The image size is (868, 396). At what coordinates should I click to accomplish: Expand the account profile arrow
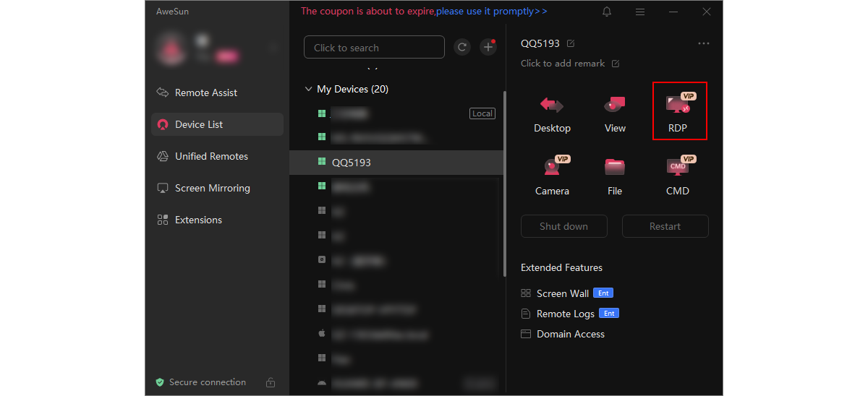[274, 48]
